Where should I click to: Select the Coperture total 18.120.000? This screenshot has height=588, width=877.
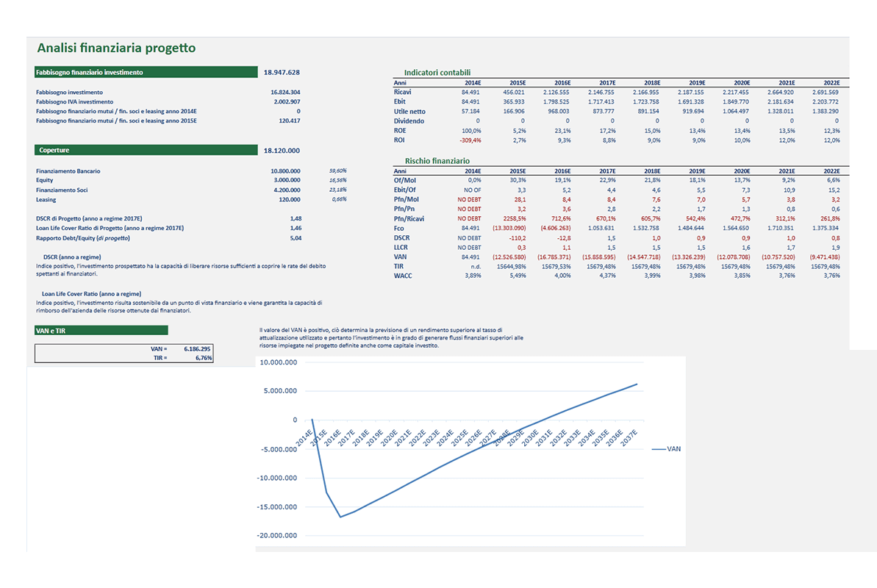tap(282, 151)
